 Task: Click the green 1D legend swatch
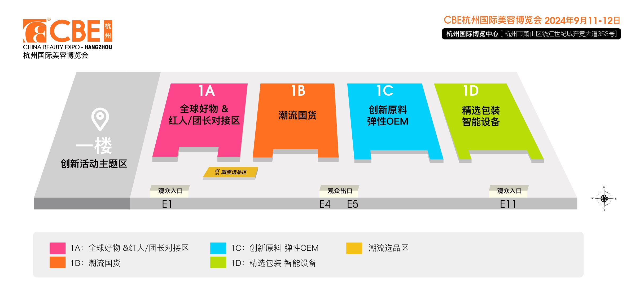click(x=218, y=262)
